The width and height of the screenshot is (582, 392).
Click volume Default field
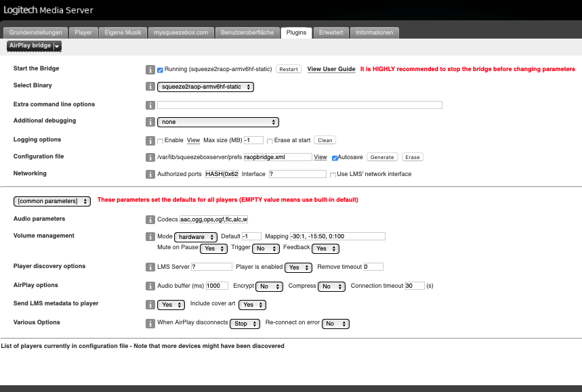(251, 236)
